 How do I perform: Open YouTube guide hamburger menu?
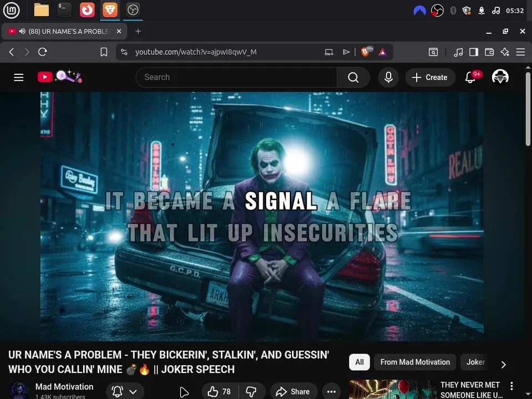point(19,78)
